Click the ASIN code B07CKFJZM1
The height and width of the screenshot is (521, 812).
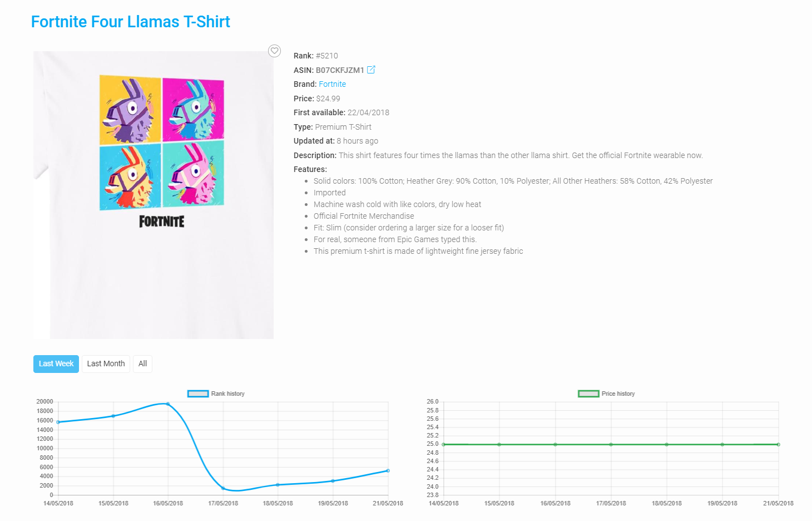(x=340, y=70)
